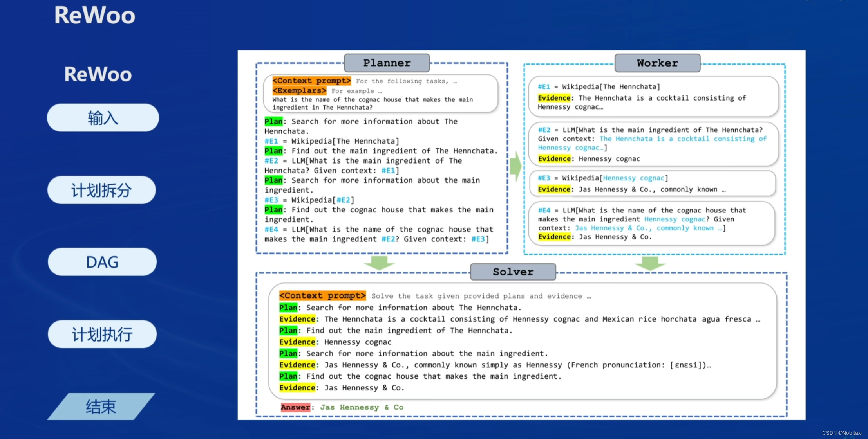Click the #E4 LLM evidence box in Worker
Screen dimensions: 868x439
pyautogui.click(x=651, y=223)
